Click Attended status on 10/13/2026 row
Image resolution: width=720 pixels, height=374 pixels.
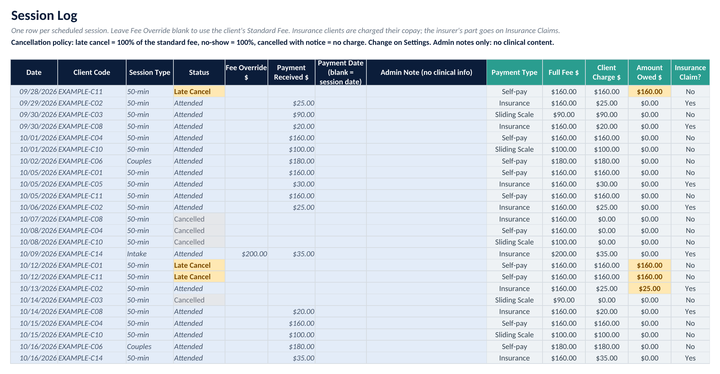click(x=199, y=289)
